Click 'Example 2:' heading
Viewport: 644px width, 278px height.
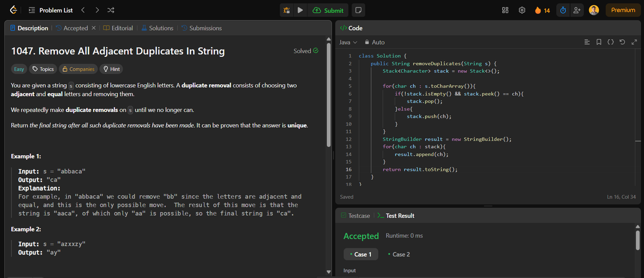click(x=26, y=229)
